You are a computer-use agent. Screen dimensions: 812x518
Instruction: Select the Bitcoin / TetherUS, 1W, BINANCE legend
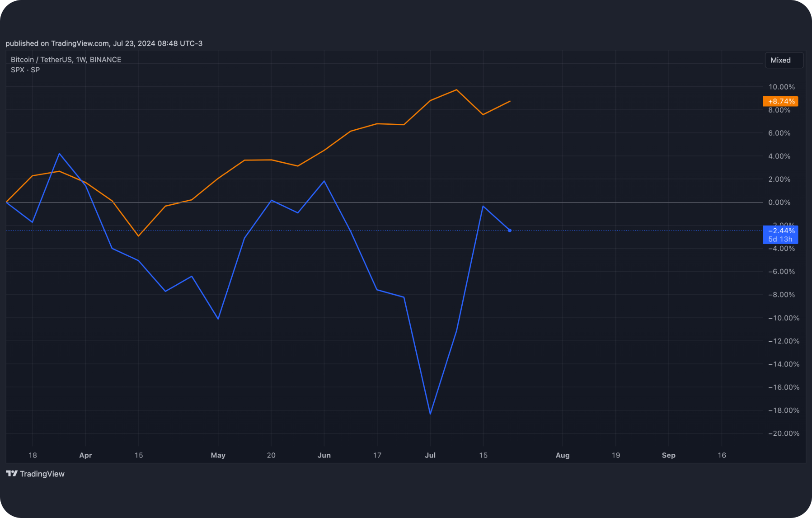[66, 60]
